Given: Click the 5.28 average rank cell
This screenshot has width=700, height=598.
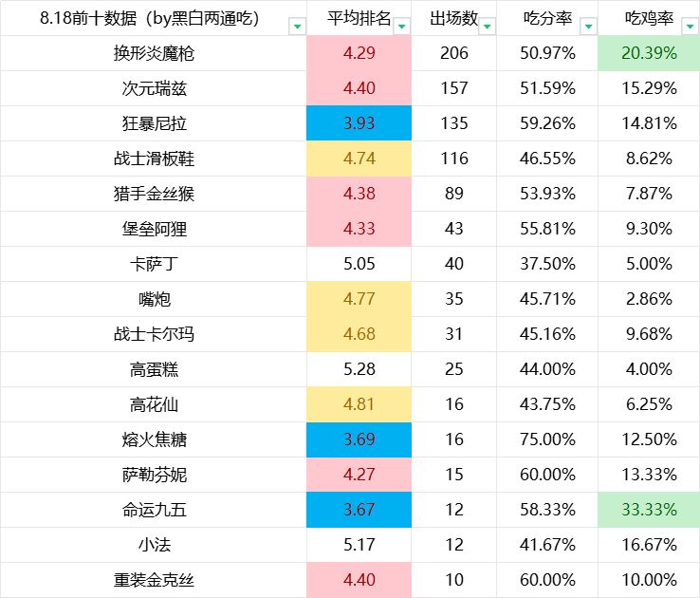Looking at the screenshot, I should pyautogui.click(x=359, y=369).
